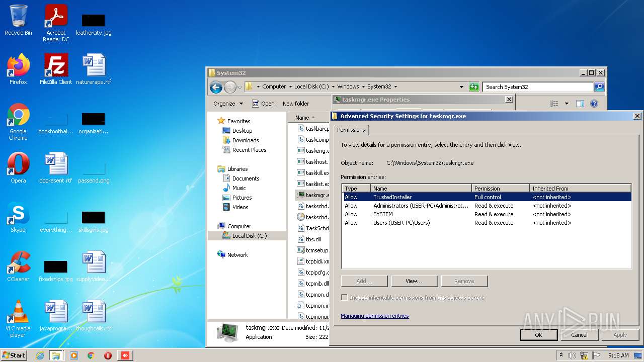
Task: Select naturerape.rtf document icon
Action: pyautogui.click(x=94, y=69)
